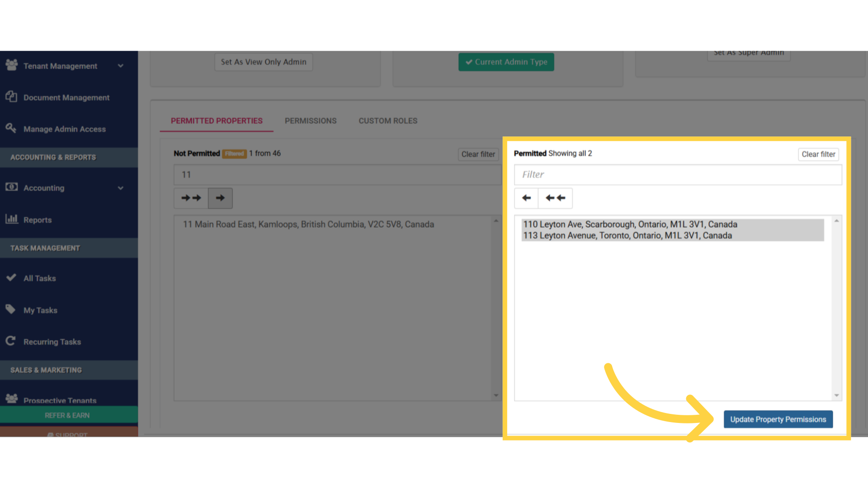Click the All Tasks checkmark icon
Screen dimensions: 868x488
pyautogui.click(x=11, y=278)
